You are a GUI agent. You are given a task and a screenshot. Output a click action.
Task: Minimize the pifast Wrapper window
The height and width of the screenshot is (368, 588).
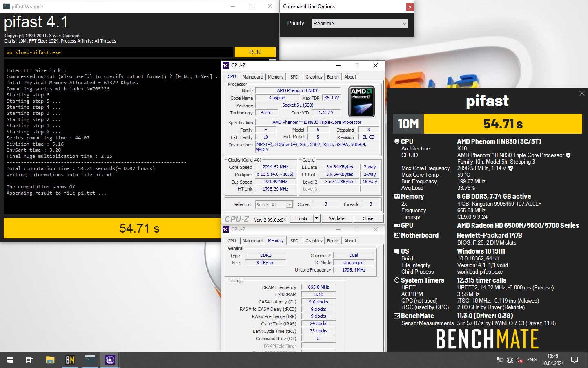coord(232,6)
